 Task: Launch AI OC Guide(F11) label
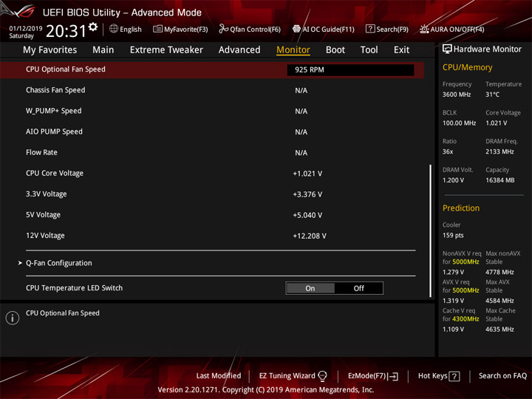(328, 29)
